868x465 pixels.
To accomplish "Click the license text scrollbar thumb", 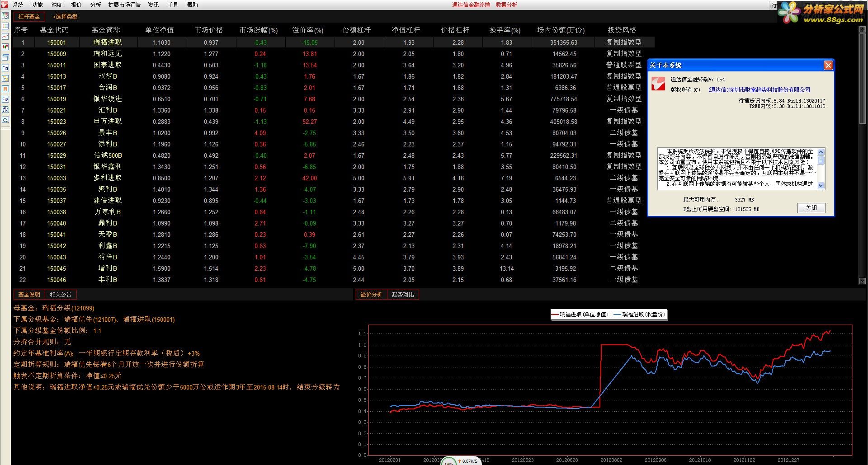I will click(x=821, y=160).
